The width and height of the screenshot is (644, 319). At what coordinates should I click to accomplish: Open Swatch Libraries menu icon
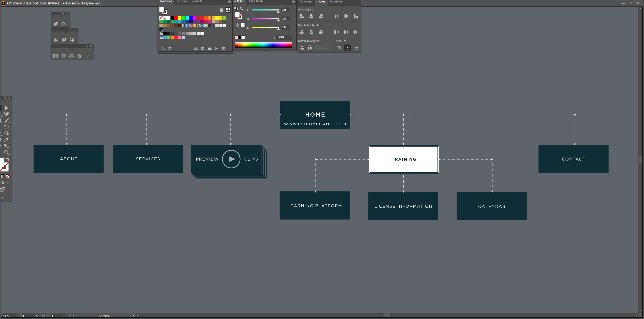click(162, 48)
